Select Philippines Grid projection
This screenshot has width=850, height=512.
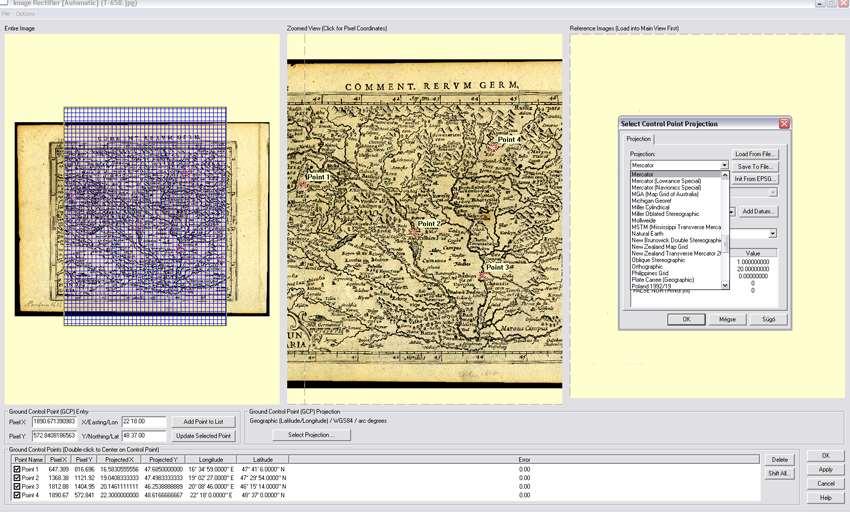[x=649, y=273]
